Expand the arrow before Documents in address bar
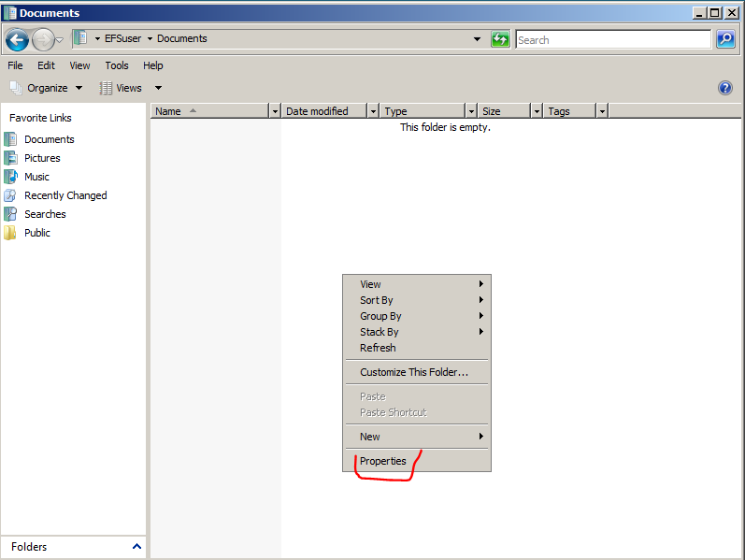 [150, 38]
